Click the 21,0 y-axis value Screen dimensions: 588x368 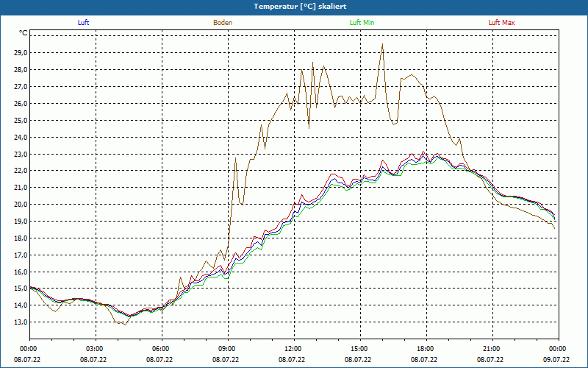[21, 188]
